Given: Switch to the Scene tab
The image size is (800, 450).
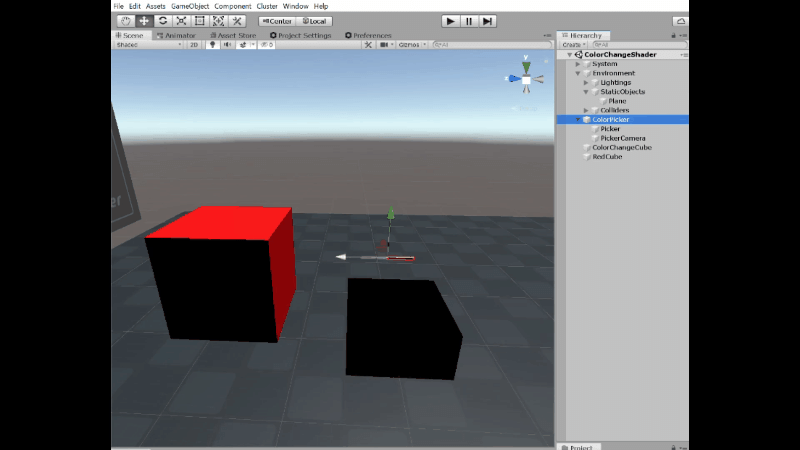Looking at the screenshot, I should point(130,35).
